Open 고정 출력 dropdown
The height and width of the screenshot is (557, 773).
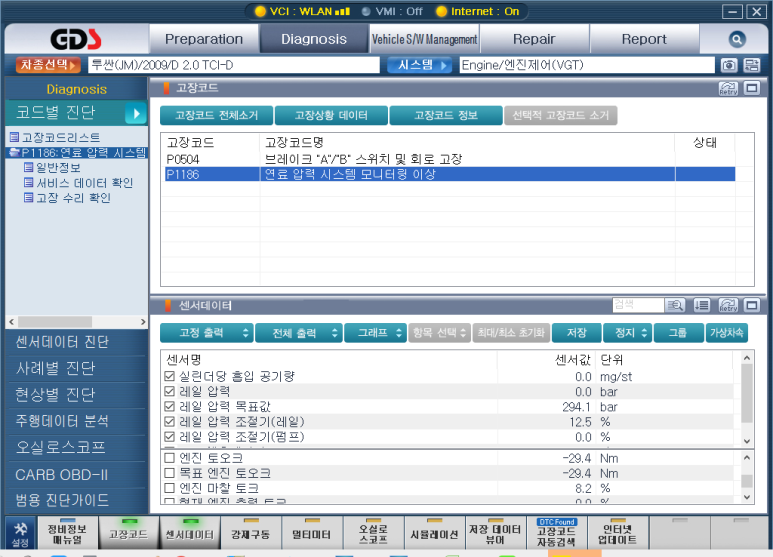[x=207, y=333]
